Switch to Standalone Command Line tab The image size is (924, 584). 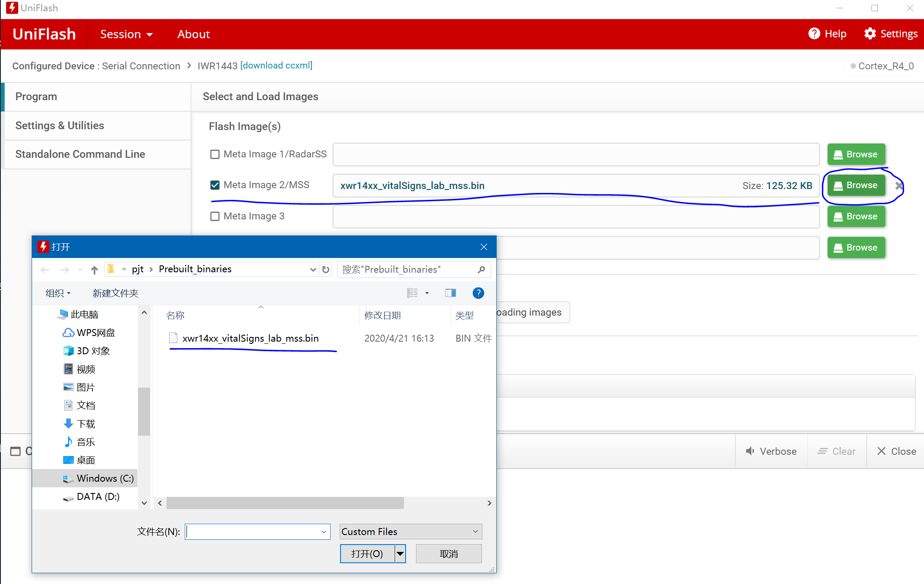[97, 154]
